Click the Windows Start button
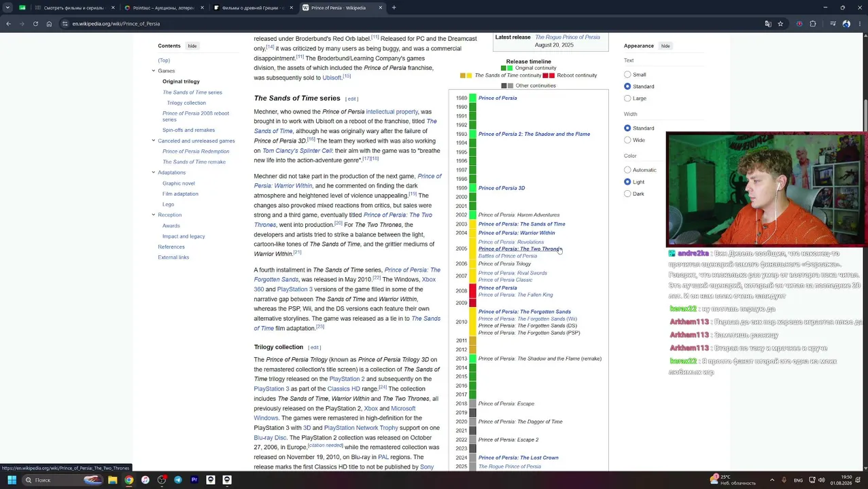868x489 pixels. pyautogui.click(x=12, y=479)
